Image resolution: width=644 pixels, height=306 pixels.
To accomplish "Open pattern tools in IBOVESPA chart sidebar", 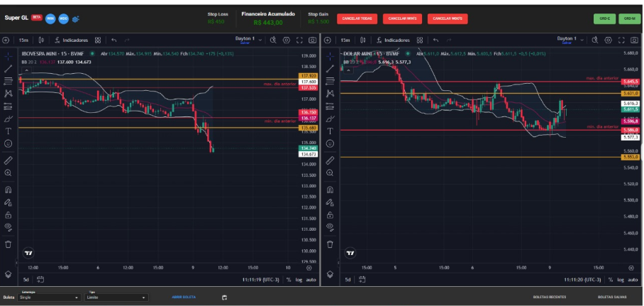I will 9,94.
